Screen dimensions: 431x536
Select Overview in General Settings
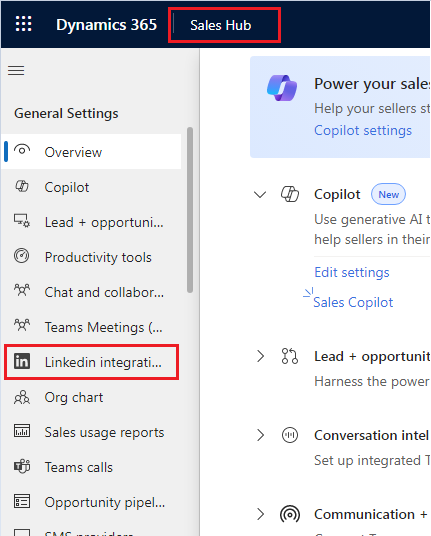91,152
